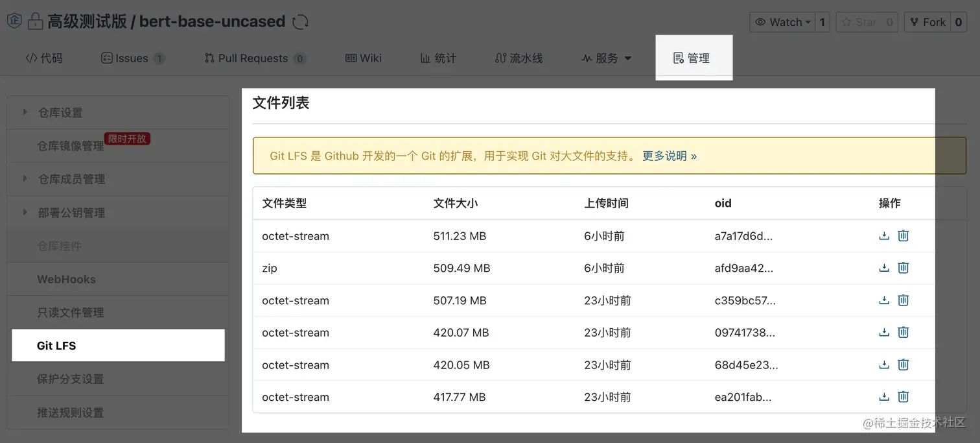This screenshot has width=980, height=443.
Task: Open the 服务 dropdown menu
Action: pos(607,58)
